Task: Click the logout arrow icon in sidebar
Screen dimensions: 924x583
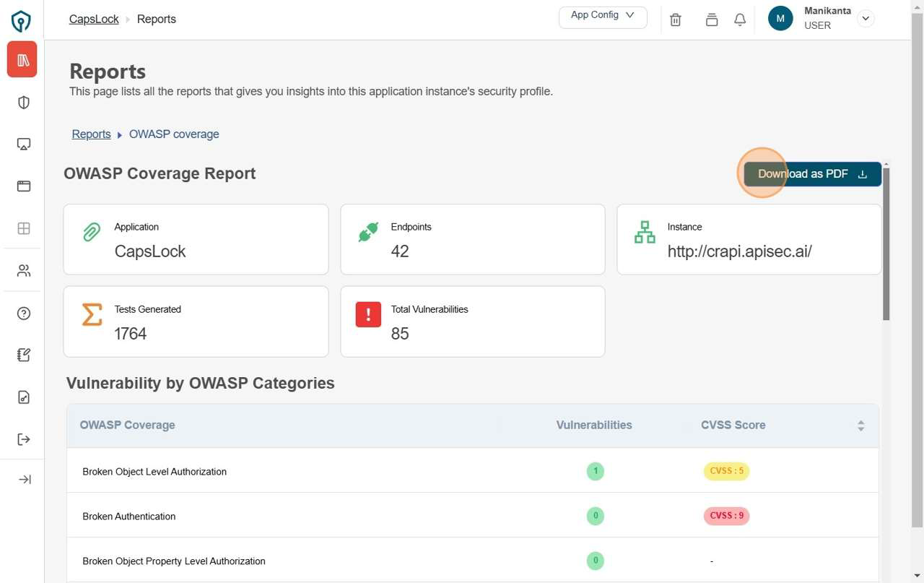Action: click(x=24, y=439)
